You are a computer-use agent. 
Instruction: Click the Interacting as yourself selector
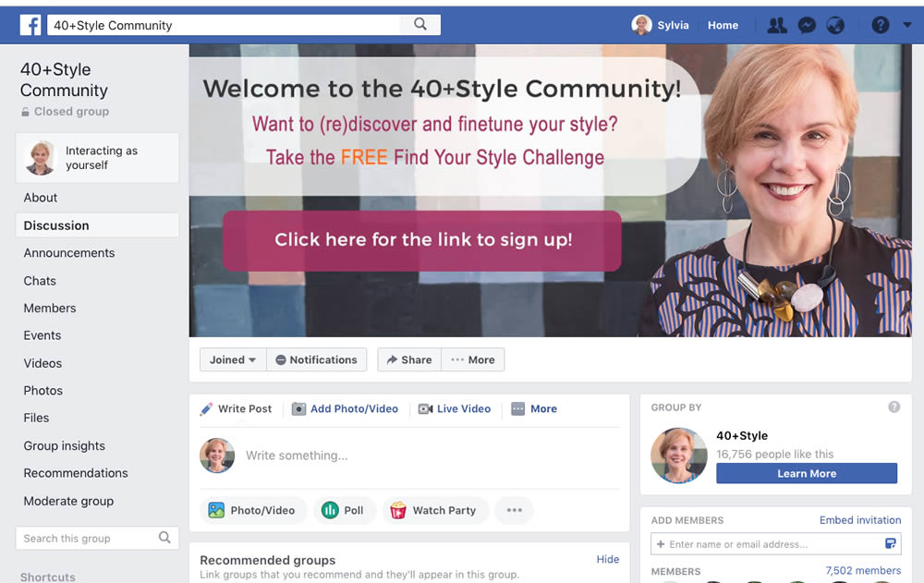point(97,157)
